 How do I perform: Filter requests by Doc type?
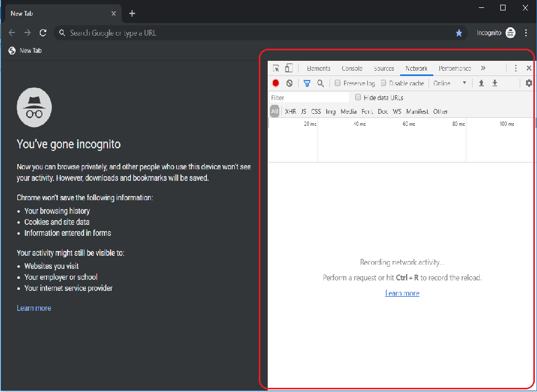click(383, 112)
